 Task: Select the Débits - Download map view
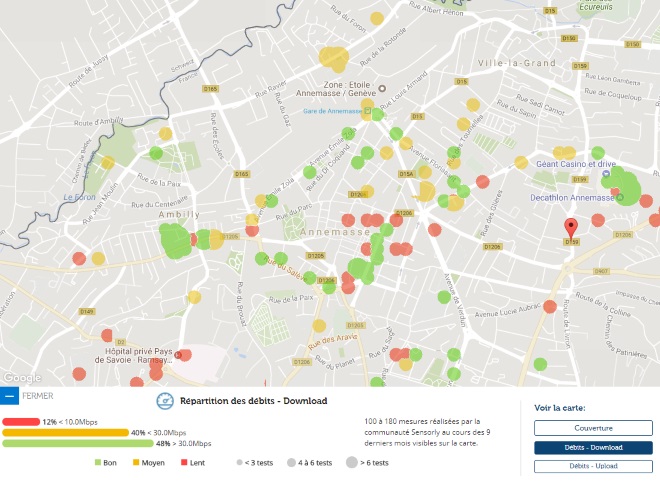click(x=584, y=447)
